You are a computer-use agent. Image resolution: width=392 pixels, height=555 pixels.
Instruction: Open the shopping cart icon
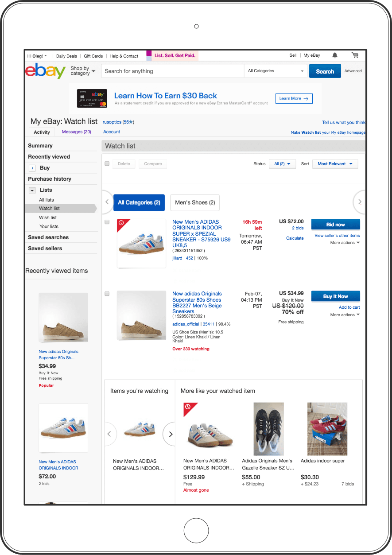(355, 55)
